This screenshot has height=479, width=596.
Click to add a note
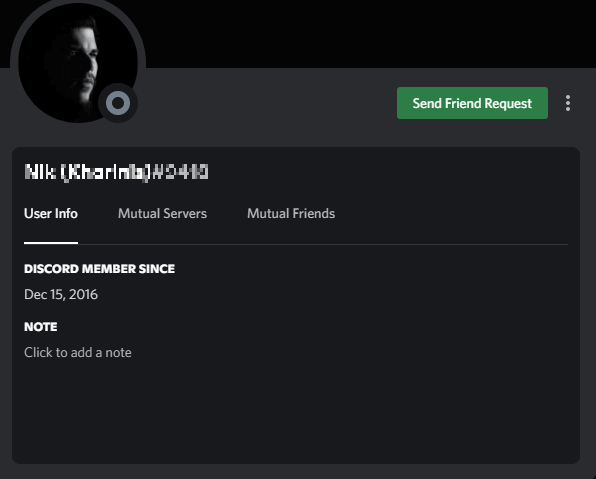pos(78,352)
